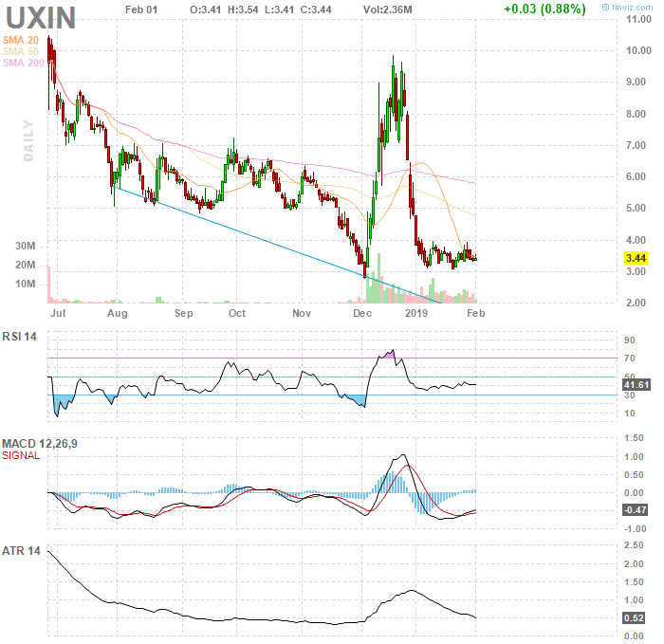
Task: Select the SMA 20 legend label
Action: (20, 40)
